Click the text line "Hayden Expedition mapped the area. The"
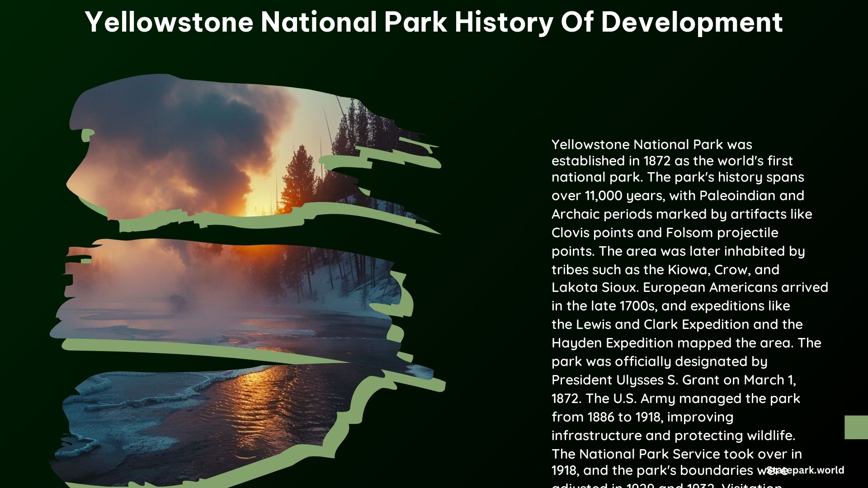Screen dimensions: 868x488 click(x=686, y=343)
